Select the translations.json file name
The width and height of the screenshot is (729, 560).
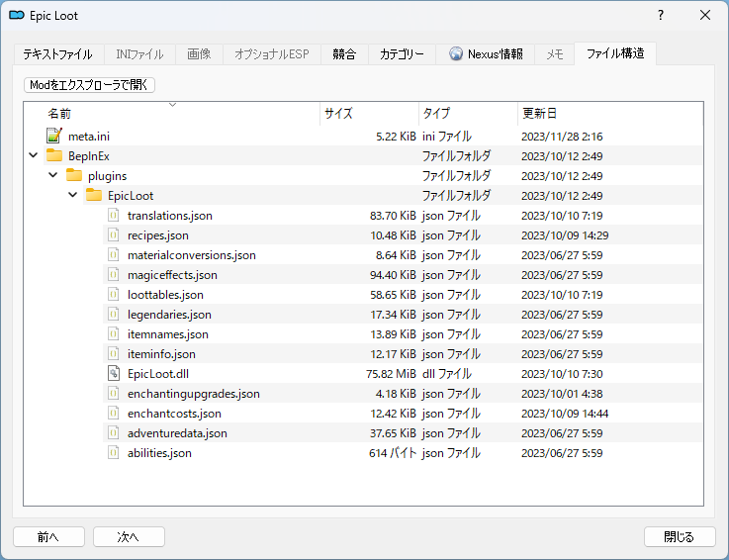coord(170,216)
